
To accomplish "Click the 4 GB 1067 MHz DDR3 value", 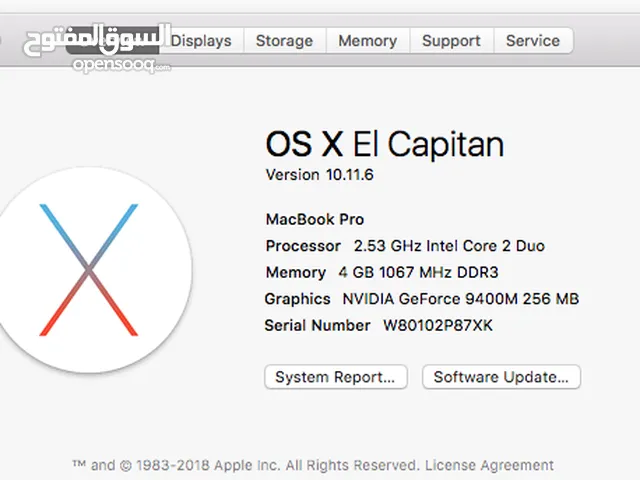I will 418,272.
